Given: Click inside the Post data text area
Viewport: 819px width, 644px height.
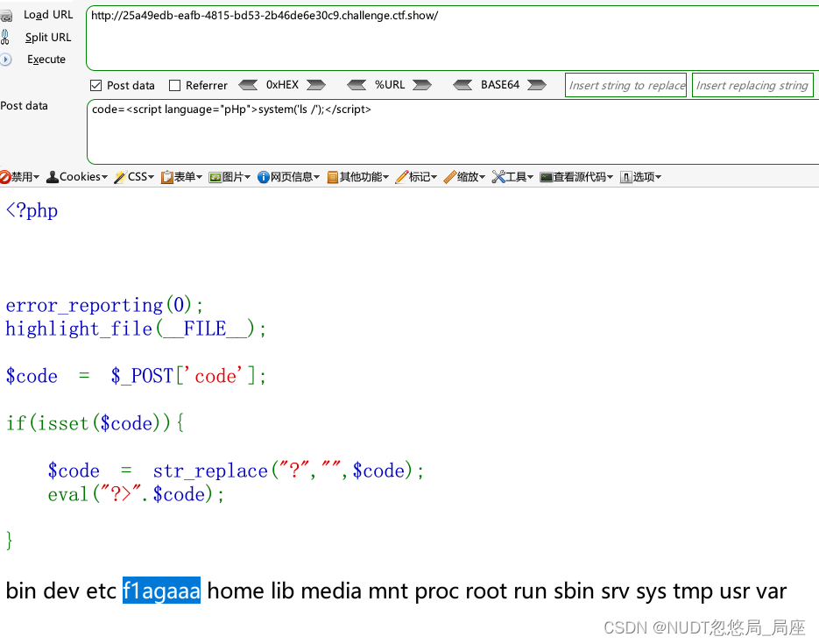Looking at the screenshot, I should [453, 131].
